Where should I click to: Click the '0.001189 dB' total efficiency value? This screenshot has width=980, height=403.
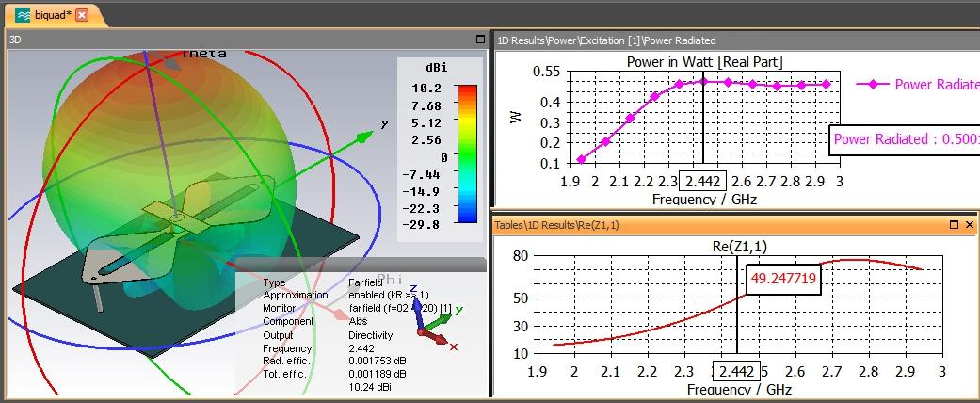tap(378, 374)
